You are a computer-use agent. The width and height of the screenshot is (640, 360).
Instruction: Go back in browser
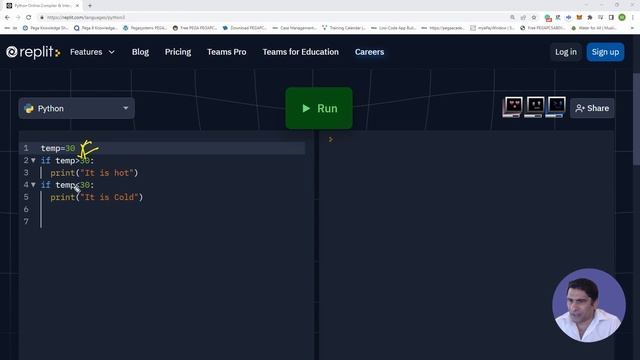click(7, 18)
